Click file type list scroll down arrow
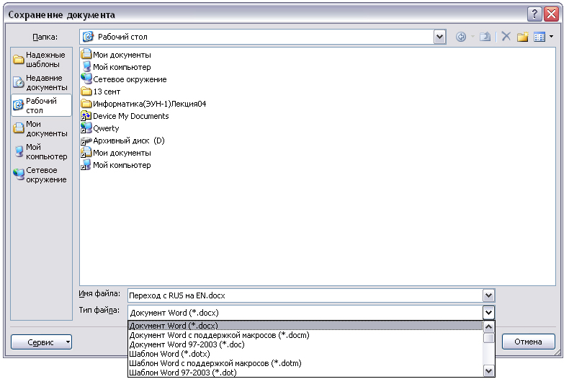The height and width of the screenshot is (392, 569). (489, 371)
